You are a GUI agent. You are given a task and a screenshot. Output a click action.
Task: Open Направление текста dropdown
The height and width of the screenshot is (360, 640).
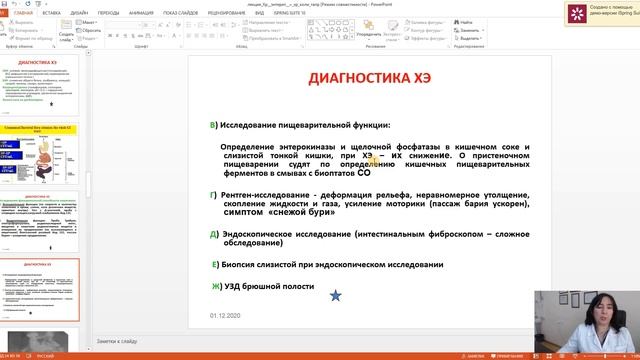(267, 22)
